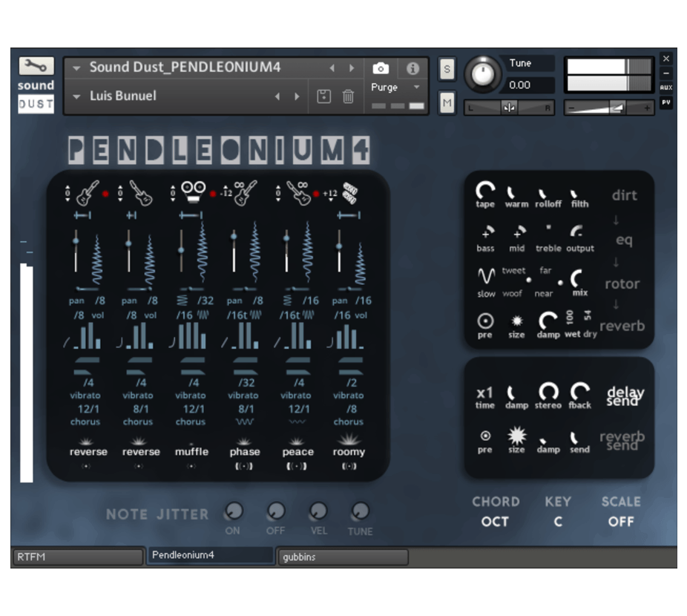
Task: Click the stereo width icon below roomy
Action: (349, 466)
